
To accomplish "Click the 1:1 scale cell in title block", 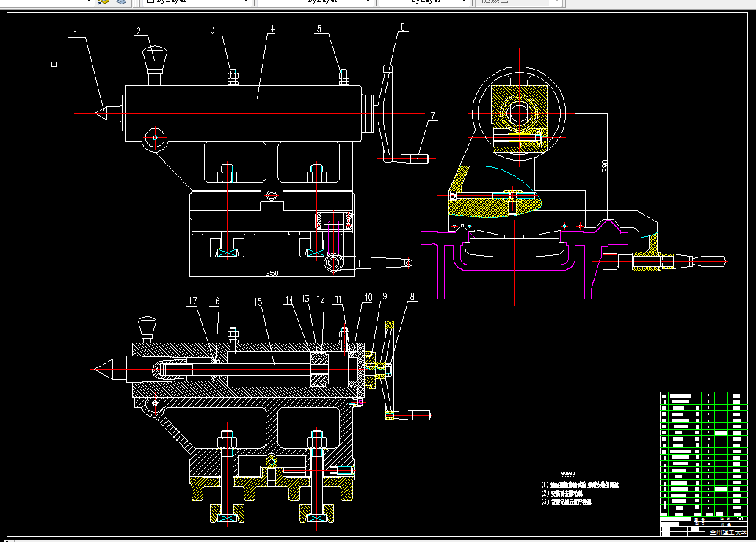I will click(741, 519).
